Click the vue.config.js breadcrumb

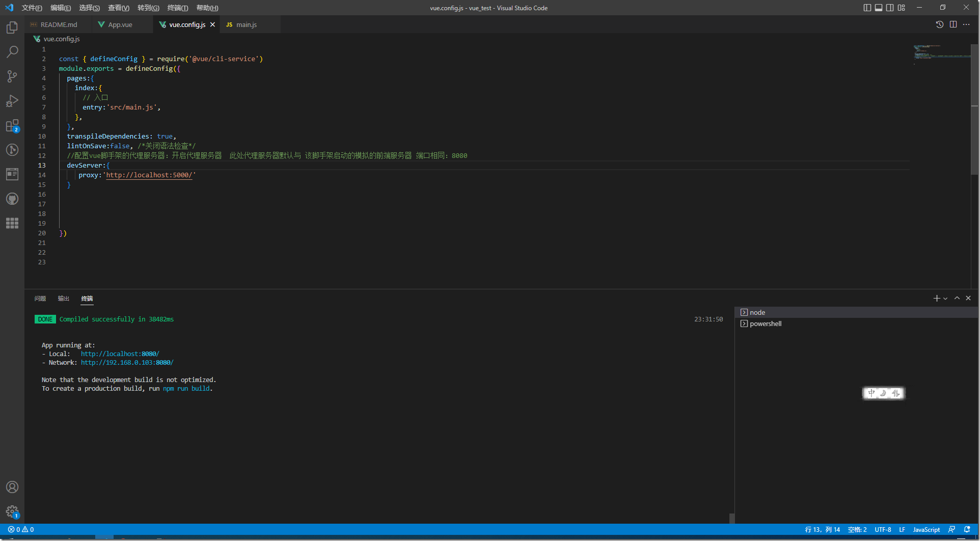(57, 39)
